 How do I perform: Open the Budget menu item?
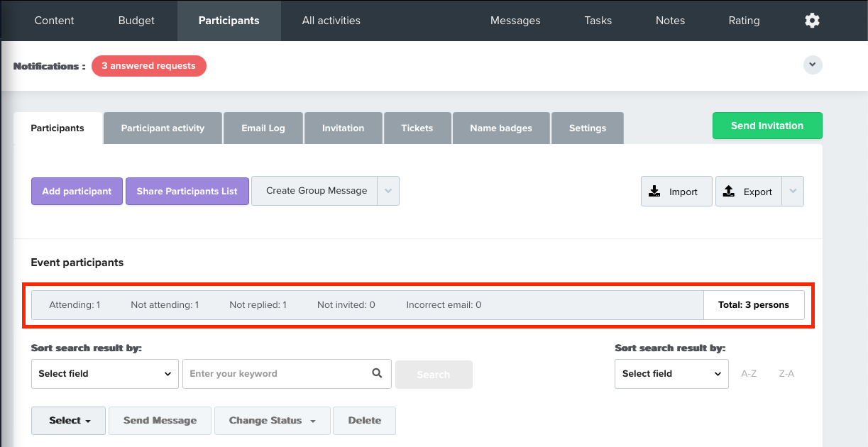click(136, 21)
